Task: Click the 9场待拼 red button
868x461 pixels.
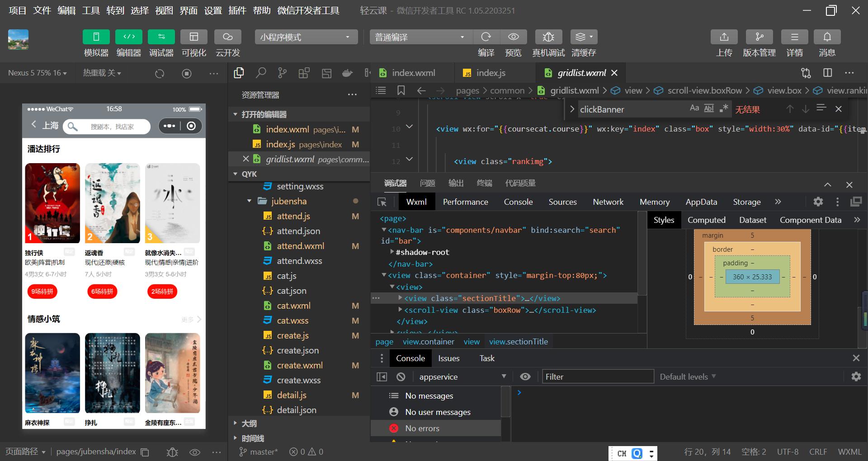Action: click(x=42, y=292)
